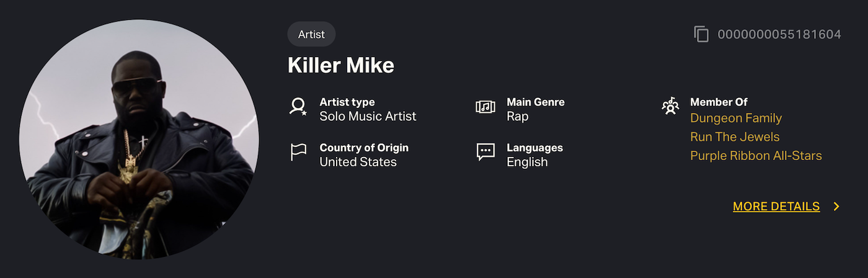Screen dimensions: 868x278
Task: Click the English language value
Action: [x=527, y=162]
